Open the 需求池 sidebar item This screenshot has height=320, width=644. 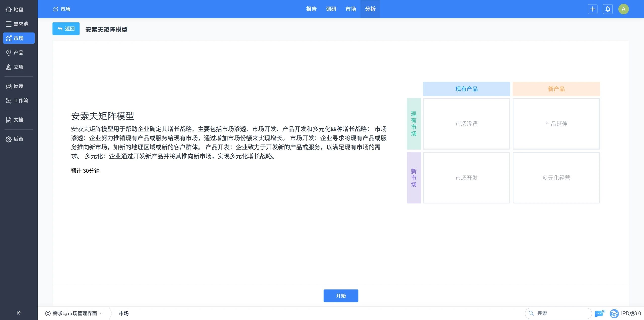coord(17,24)
